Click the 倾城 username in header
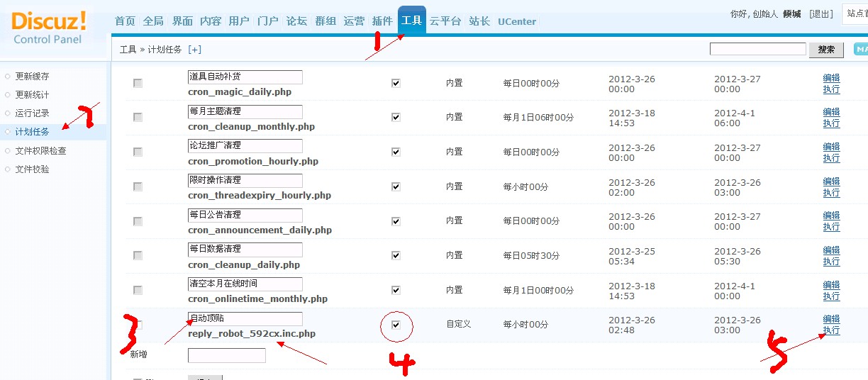This screenshot has height=380, width=868. [x=791, y=14]
